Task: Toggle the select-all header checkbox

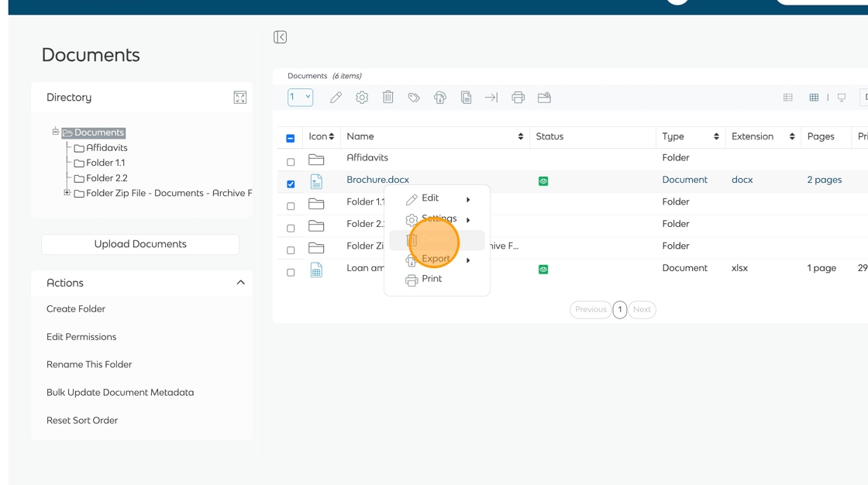Action: 291,138
